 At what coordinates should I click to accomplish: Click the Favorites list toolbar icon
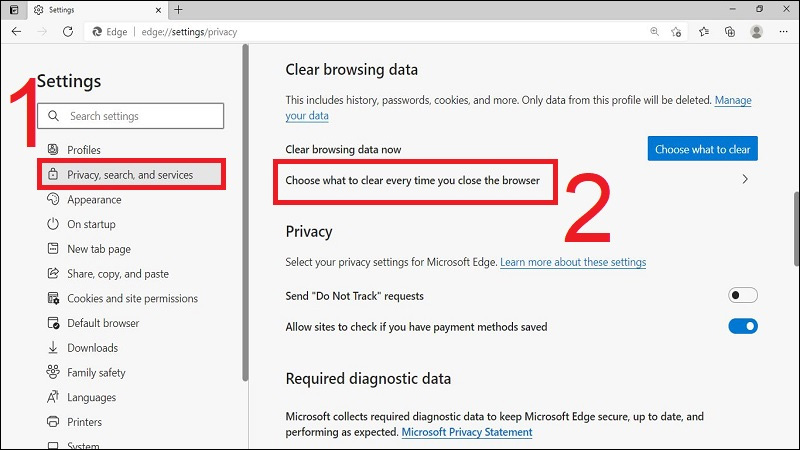704,31
